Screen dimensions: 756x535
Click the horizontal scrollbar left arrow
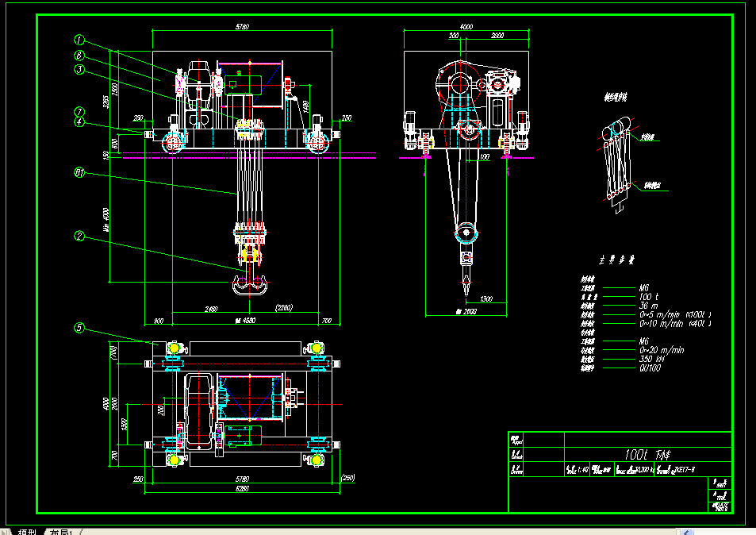pyautogui.click(x=688, y=532)
